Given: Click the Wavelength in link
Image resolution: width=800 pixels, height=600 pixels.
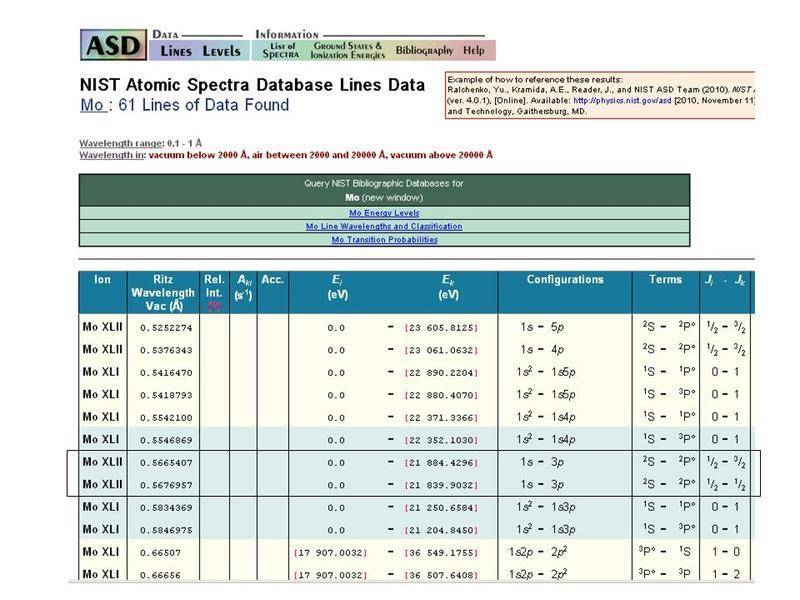Looking at the screenshot, I should tap(112, 155).
